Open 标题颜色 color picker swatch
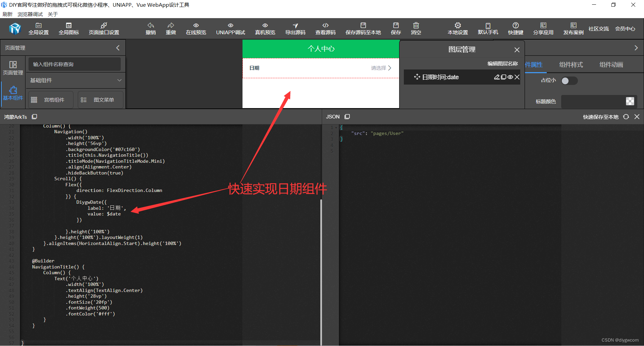Viewport: 644px width, 346px height. [630, 101]
